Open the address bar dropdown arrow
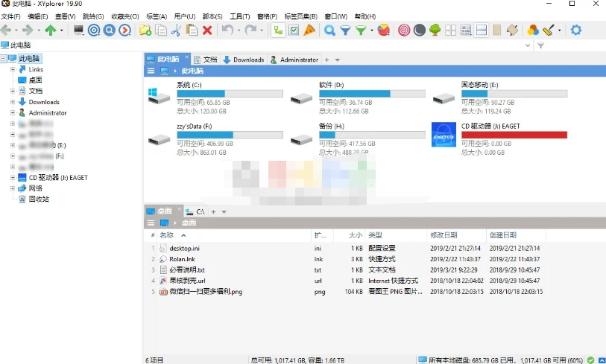 tap(528, 45)
